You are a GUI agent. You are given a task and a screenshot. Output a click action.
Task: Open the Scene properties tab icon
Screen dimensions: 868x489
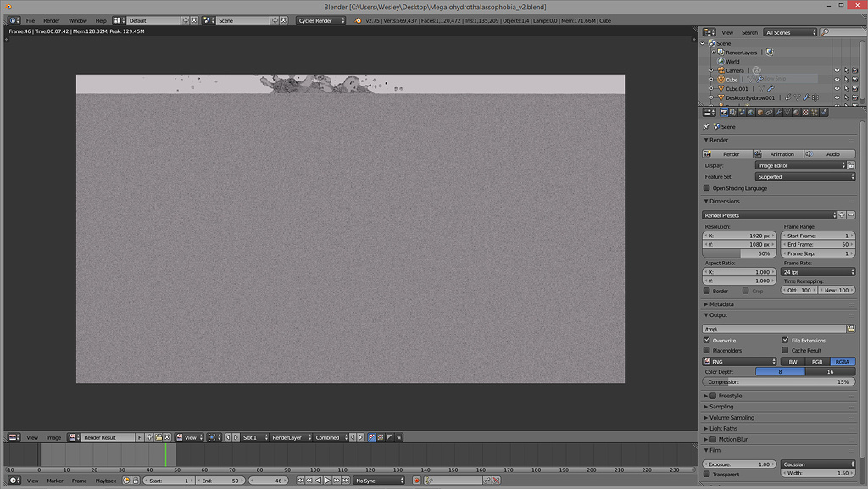click(742, 113)
